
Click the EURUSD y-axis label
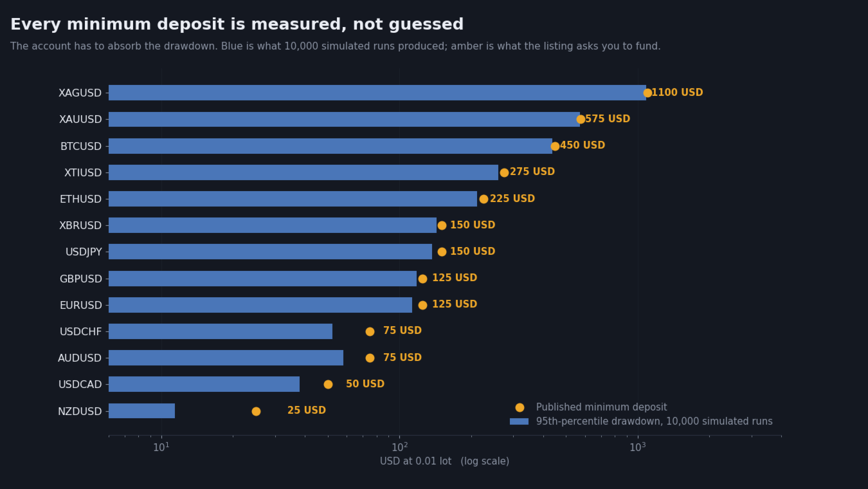[x=80, y=305]
